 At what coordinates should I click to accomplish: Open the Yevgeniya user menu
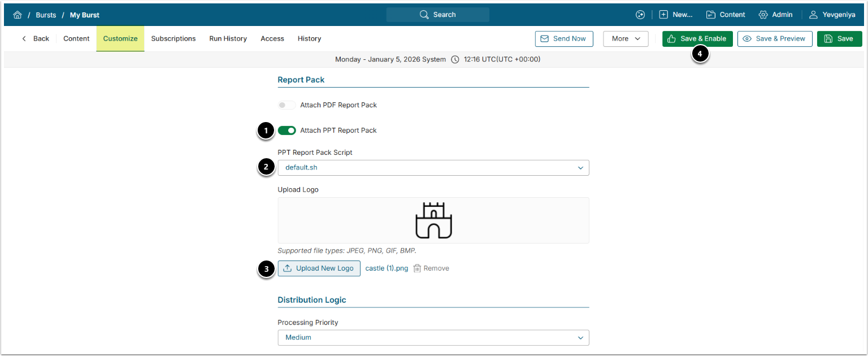(832, 15)
